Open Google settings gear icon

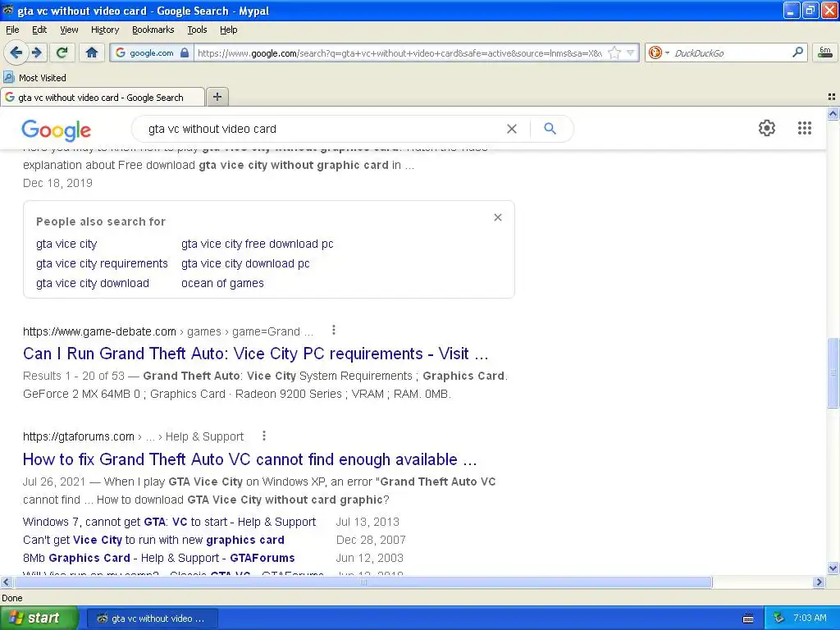[767, 128]
